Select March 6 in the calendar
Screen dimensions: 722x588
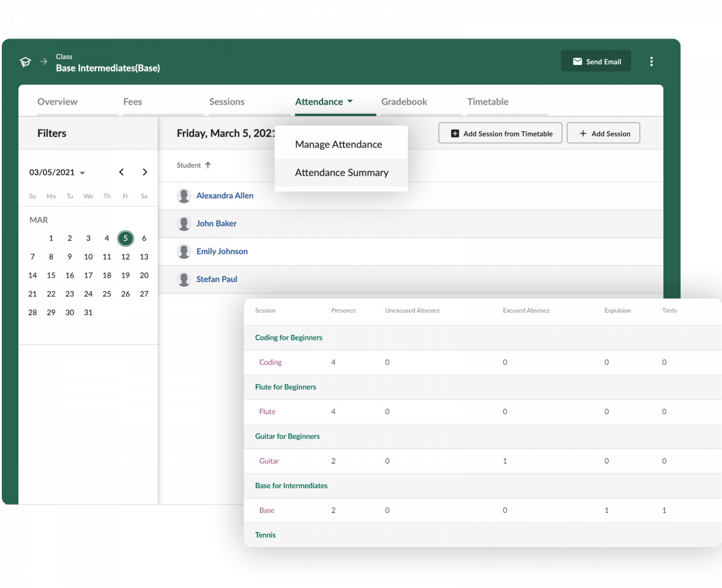point(144,238)
